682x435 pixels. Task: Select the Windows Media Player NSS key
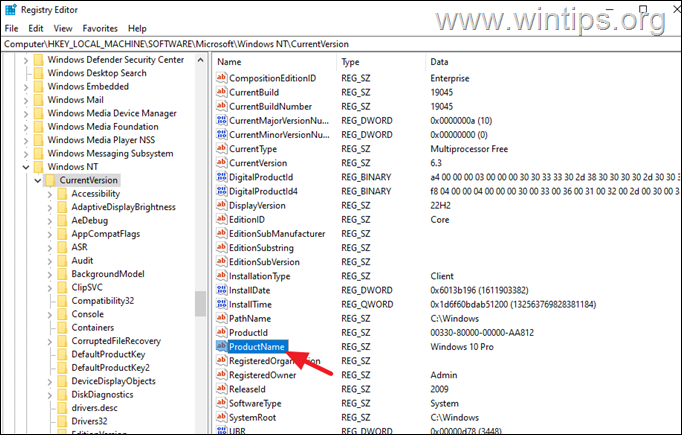click(101, 140)
